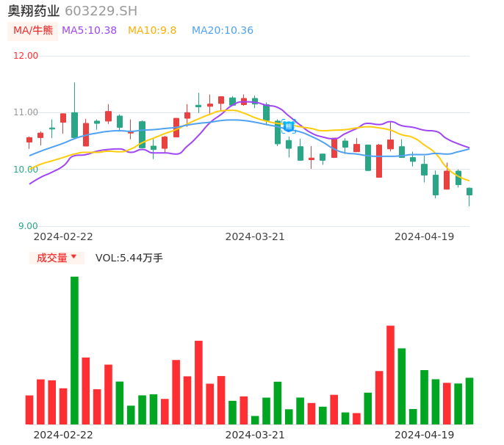Click the 9.00 price axis label
Image resolution: width=504 pixels, height=445 pixels.
click(28, 226)
